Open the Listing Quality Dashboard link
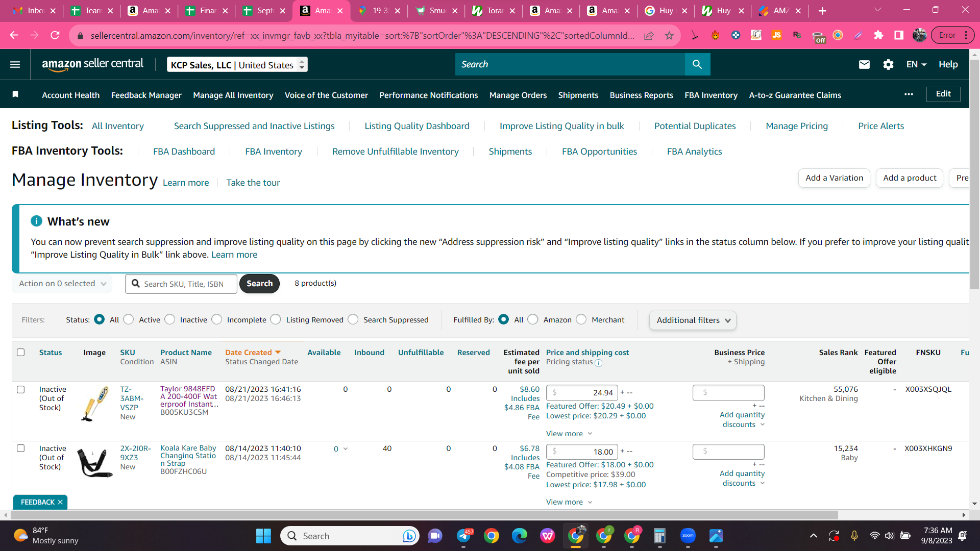980x551 pixels. pos(417,126)
